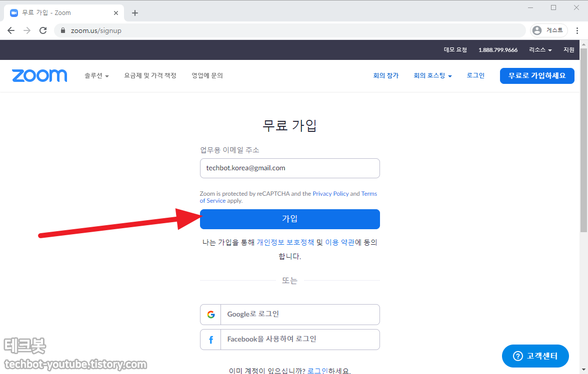Click 지원 in top bar
Viewport: 588px width, 374px height.
pos(569,50)
